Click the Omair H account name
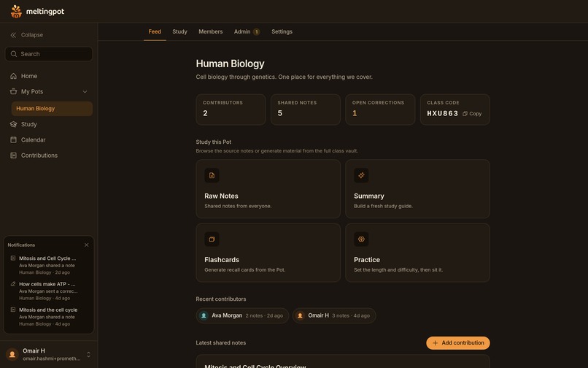 34,350
